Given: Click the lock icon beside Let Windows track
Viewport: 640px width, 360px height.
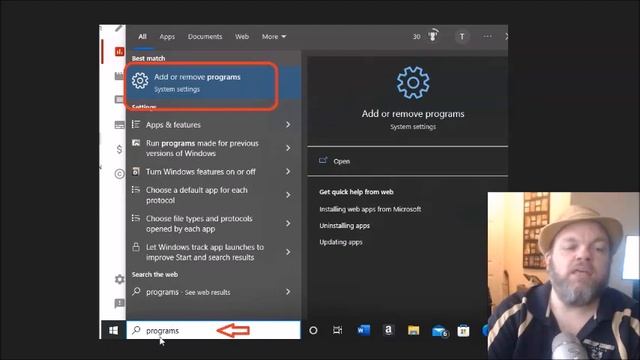Looking at the screenshot, I should coord(136,247).
